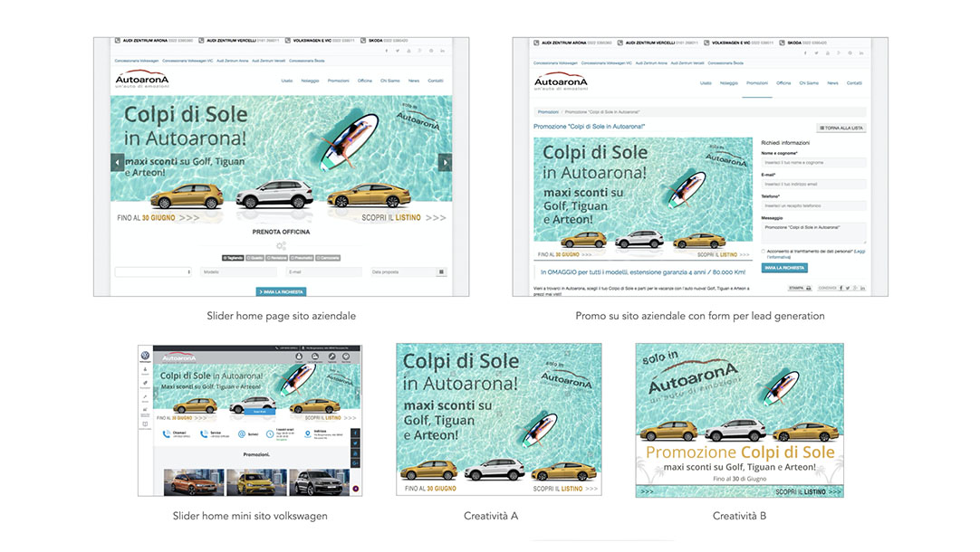Image resolution: width=980 pixels, height=552 pixels.
Task: Click E-mail input in officina booking form
Action: pos(323,271)
